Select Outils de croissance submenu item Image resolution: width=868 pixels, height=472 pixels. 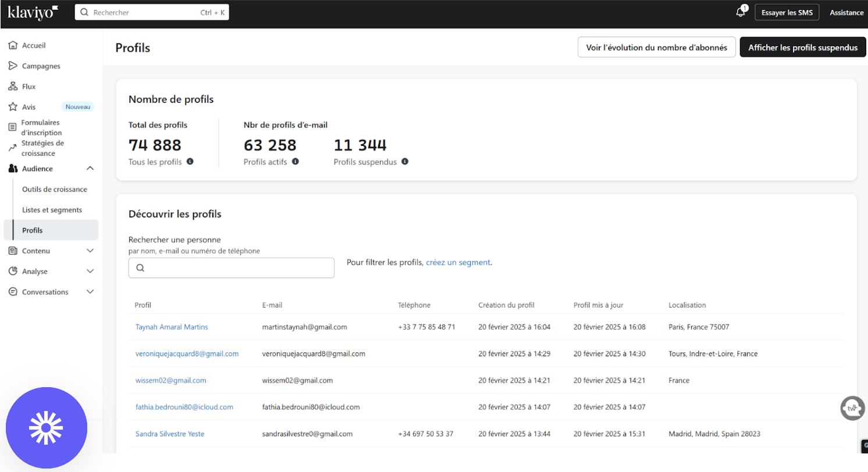pyautogui.click(x=55, y=189)
